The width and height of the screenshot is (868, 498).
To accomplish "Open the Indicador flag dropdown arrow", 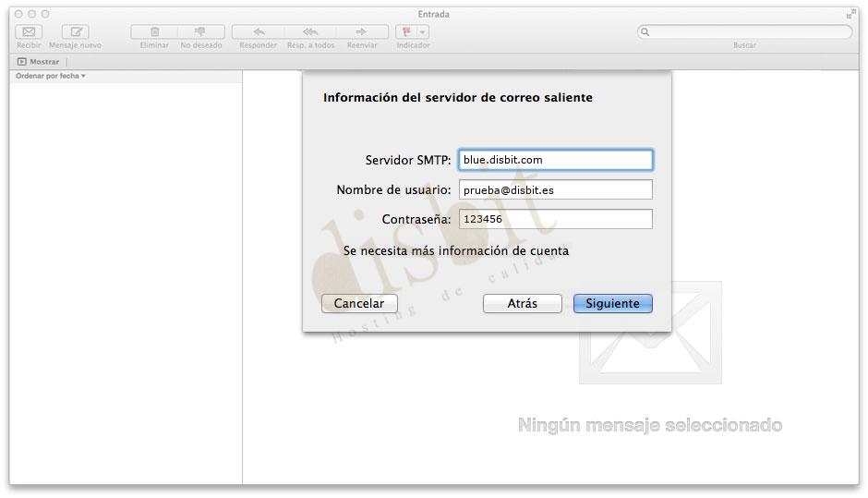I will pos(423,32).
